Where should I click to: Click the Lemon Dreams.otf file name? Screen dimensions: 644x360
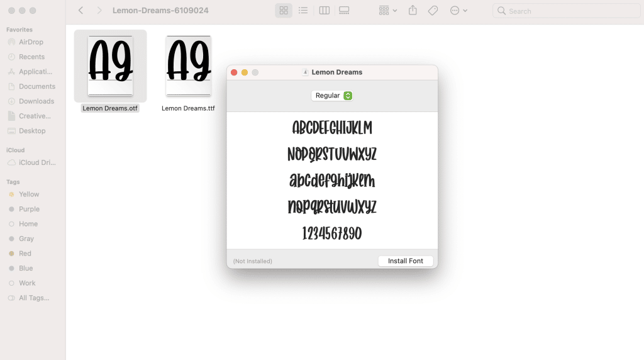(x=110, y=108)
